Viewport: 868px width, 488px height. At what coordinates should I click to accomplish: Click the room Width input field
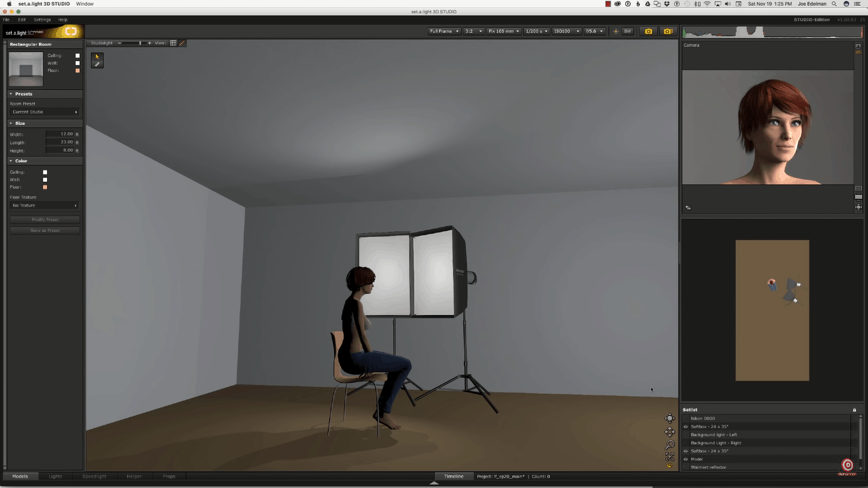(x=60, y=134)
